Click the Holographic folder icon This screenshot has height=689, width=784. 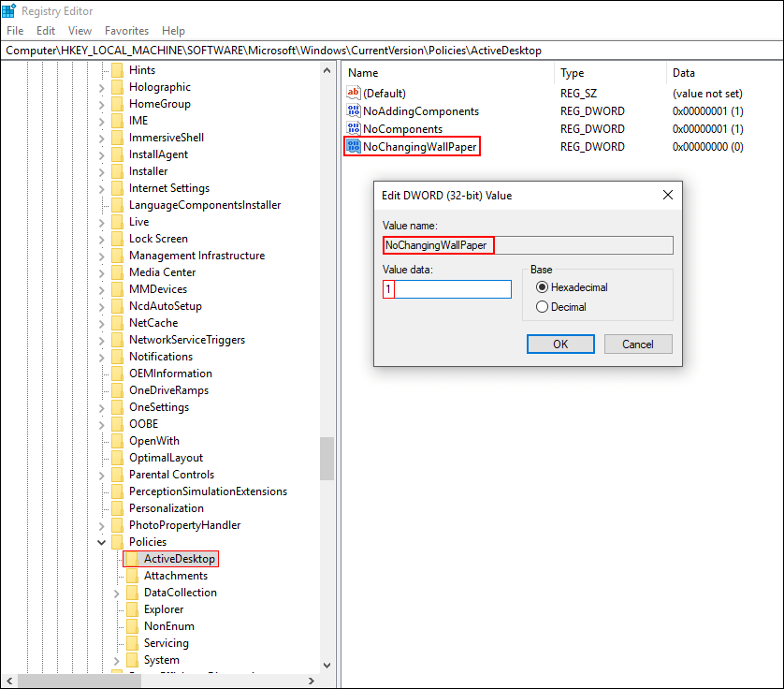pyautogui.click(x=117, y=87)
